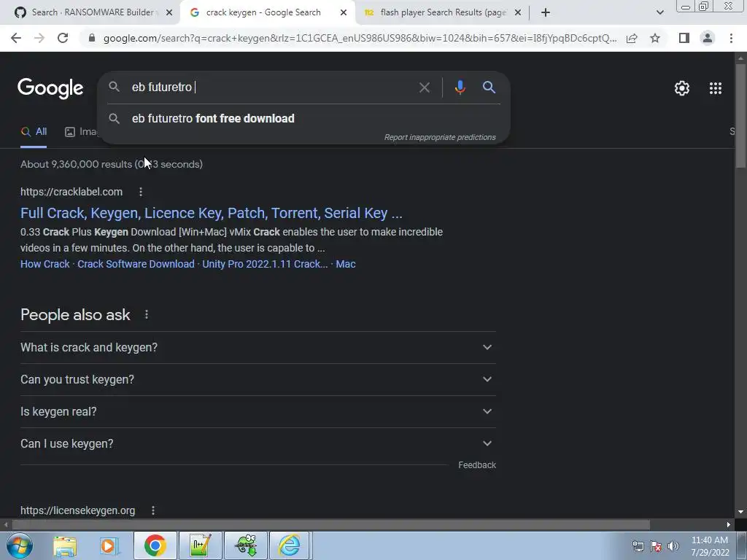Image resolution: width=747 pixels, height=560 pixels.
Task: Open a new browser tab
Action: pos(546,12)
